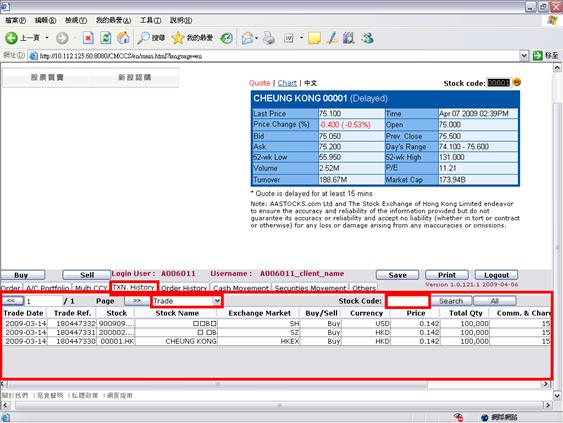The image size is (563, 423).
Task: Open the address bar dropdown arrow
Action: (x=524, y=56)
